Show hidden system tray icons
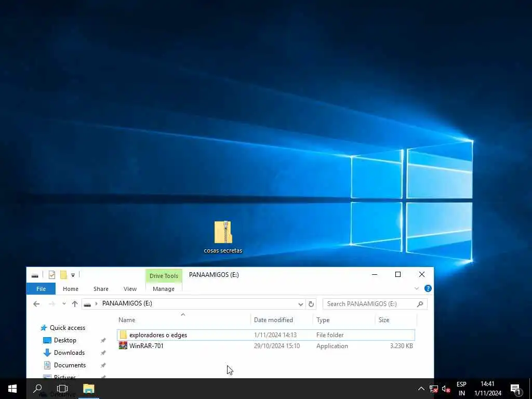Screen dimensions: 532x399 tap(421, 389)
